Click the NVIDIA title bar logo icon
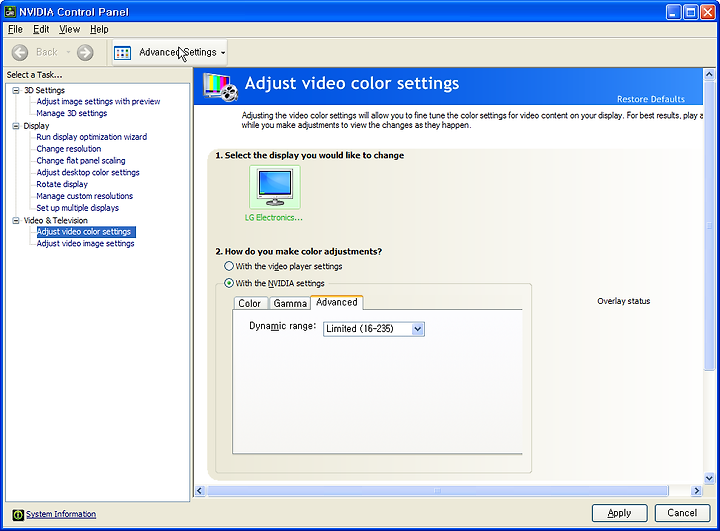This screenshot has width=720, height=531. pos(10,11)
